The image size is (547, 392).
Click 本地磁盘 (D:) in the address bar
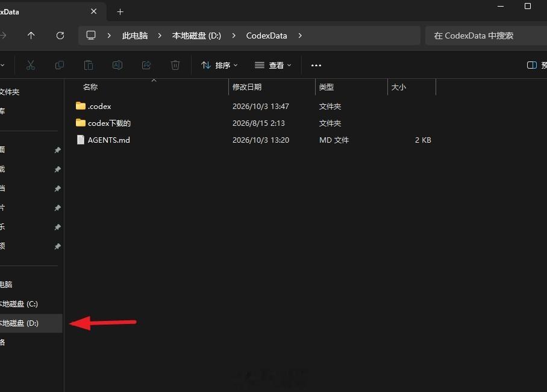pyautogui.click(x=196, y=36)
